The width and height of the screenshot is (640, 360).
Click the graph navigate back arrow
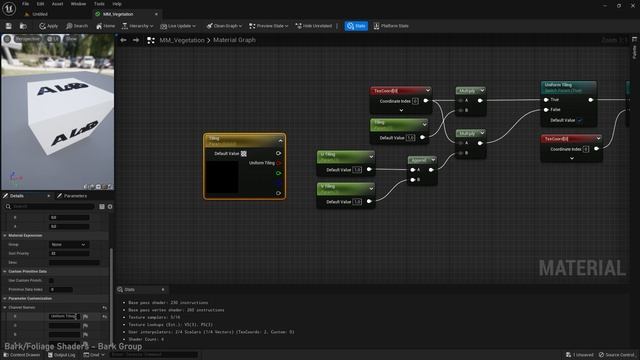coord(123,40)
